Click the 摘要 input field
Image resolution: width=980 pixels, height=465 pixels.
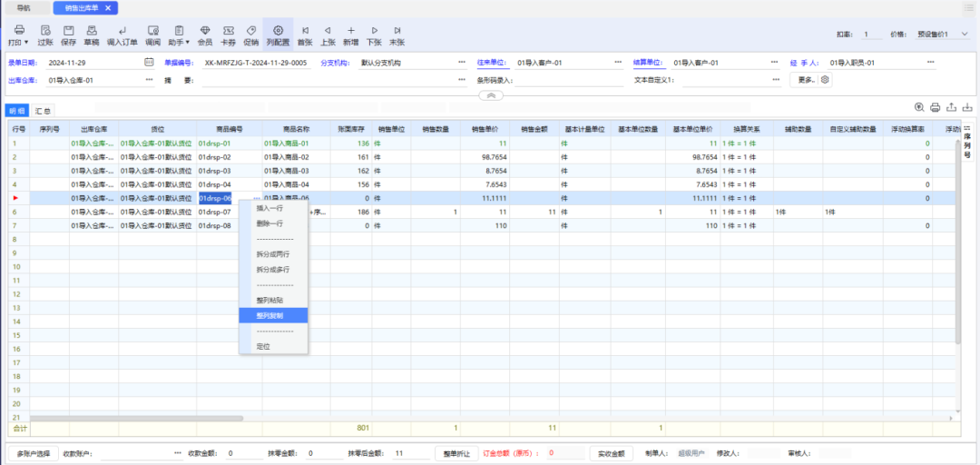327,80
